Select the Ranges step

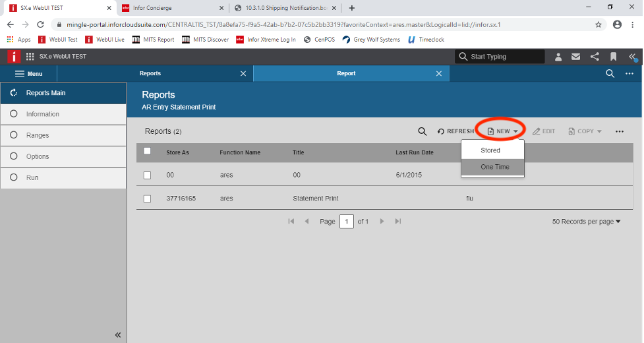click(x=63, y=135)
